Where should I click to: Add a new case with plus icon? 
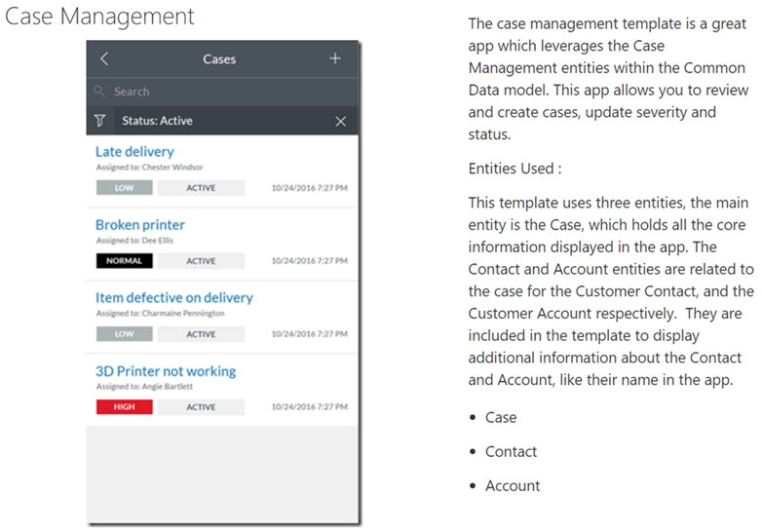tap(335, 59)
